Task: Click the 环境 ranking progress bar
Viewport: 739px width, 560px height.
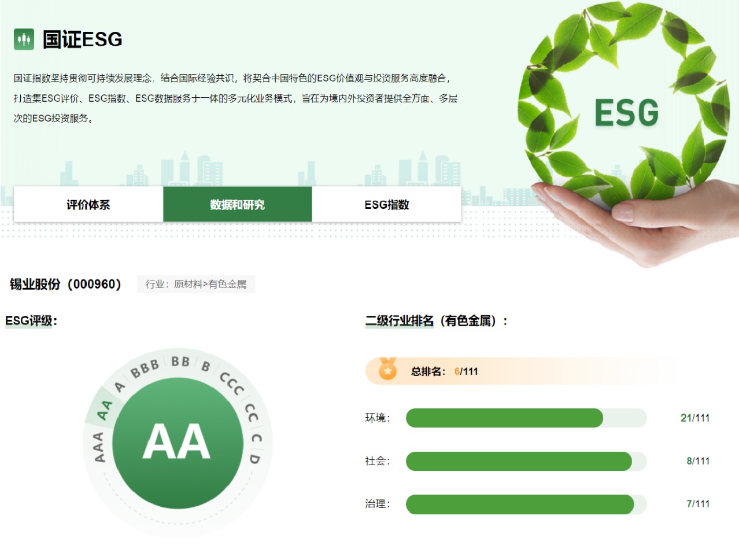Action: tap(526, 418)
